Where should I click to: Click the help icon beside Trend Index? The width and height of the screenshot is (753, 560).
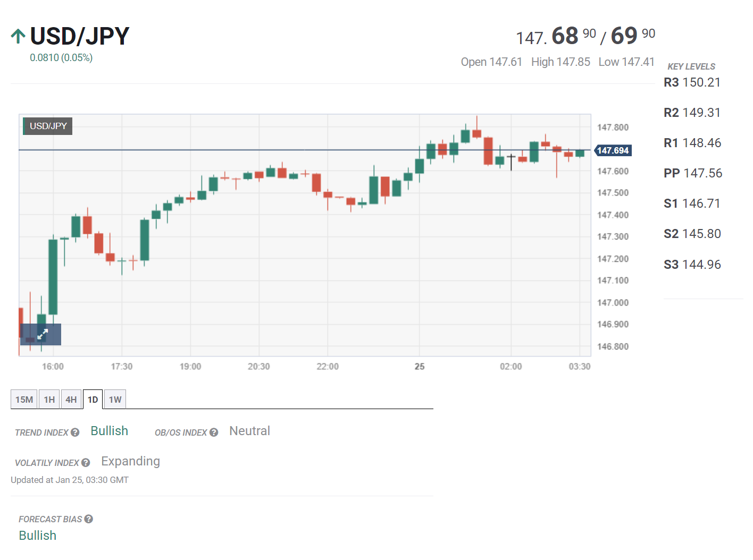pos(75,432)
